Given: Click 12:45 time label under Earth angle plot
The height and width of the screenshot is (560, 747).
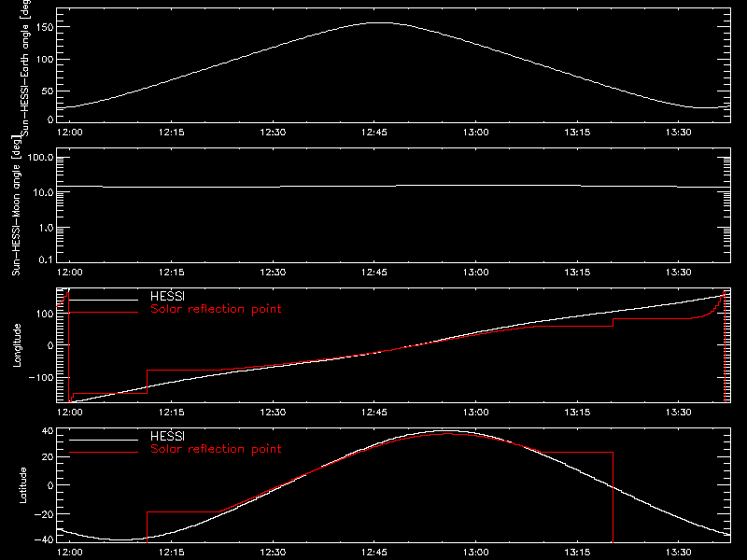Looking at the screenshot, I should click(374, 132).
